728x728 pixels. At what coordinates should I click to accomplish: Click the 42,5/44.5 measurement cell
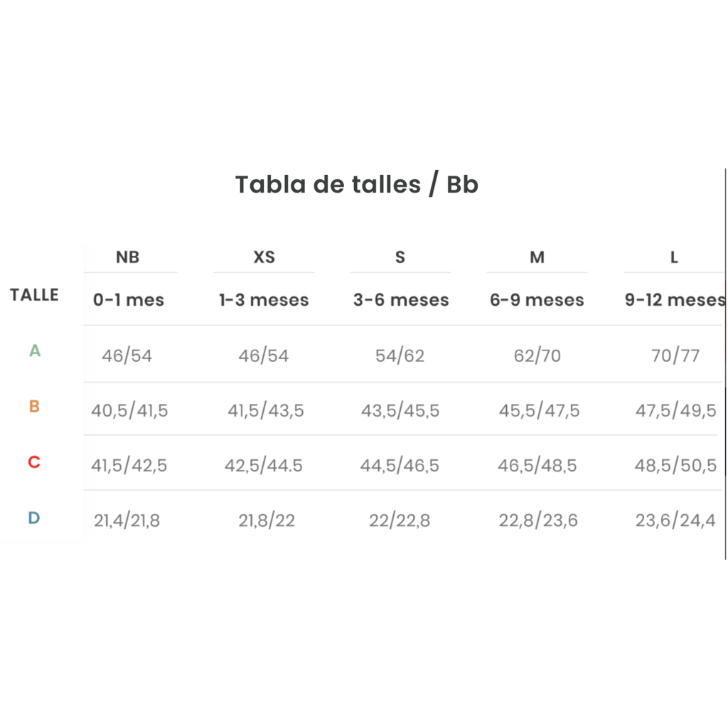pos(264,466)
